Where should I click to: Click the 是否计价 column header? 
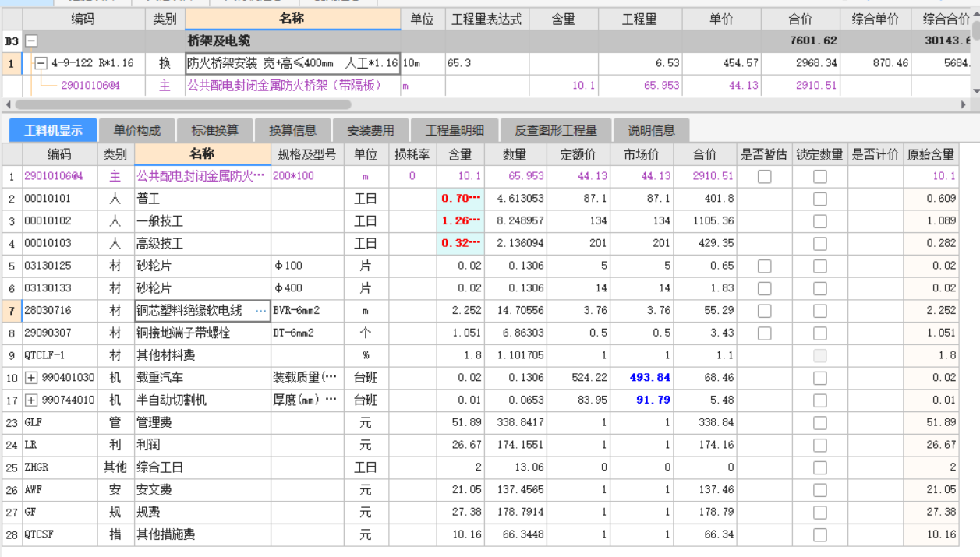point(876,154)
